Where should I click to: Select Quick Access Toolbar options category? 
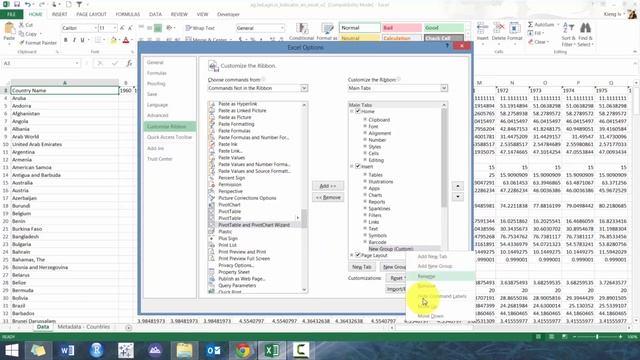[169, 137]
